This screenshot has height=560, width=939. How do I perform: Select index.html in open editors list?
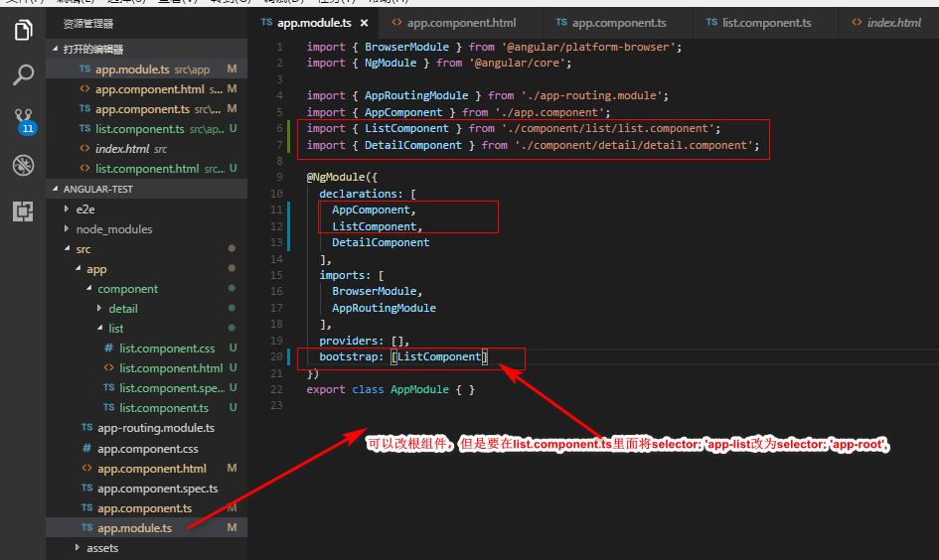146,149
